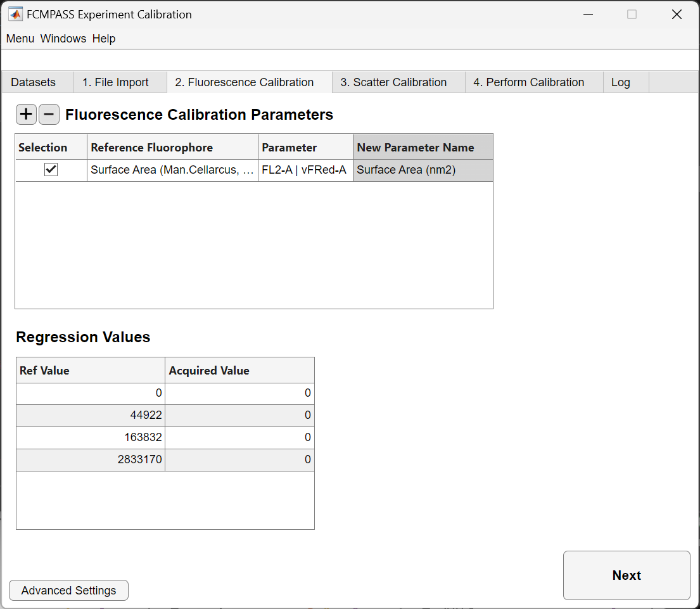Viewport: 700px width, 609px height.
Task: Select the 2833170 Ref Value cell
Action: [91, 459]
